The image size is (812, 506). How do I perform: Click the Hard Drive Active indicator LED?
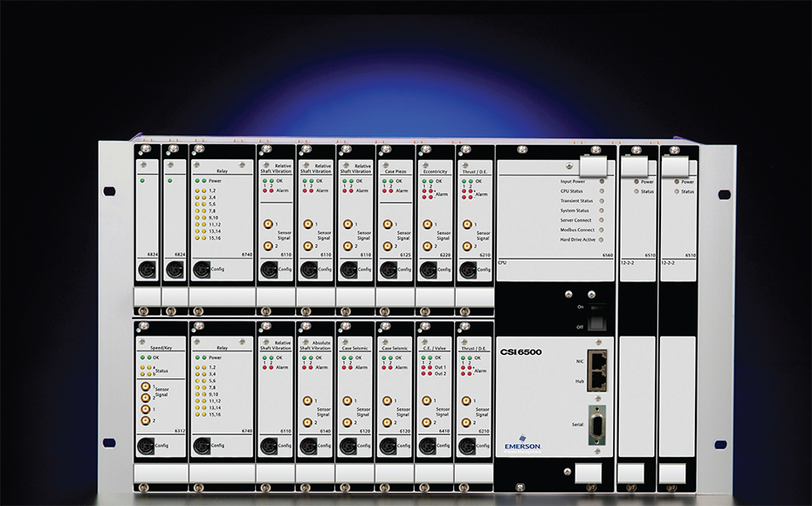602,239
